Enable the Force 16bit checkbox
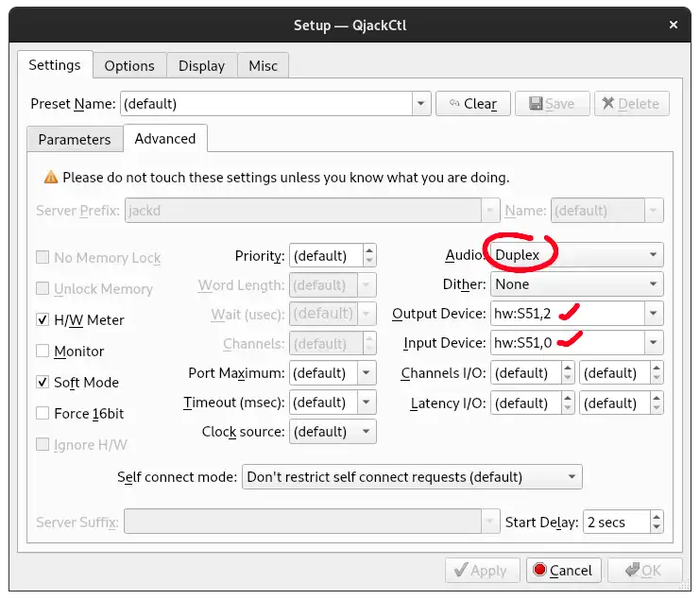This screenshot has height=600, width=700. pos(43,413)
